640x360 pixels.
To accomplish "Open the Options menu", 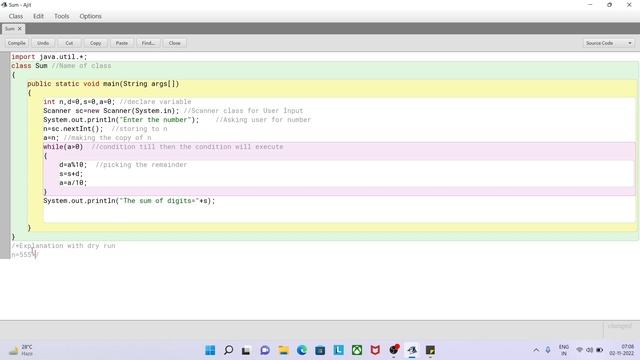I will coord(91,16).
